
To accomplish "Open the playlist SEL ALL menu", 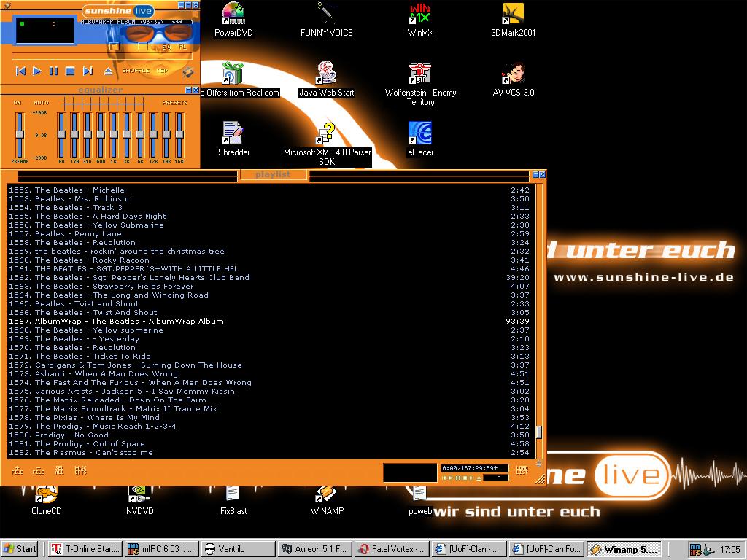I will click(x=60, y=470).
